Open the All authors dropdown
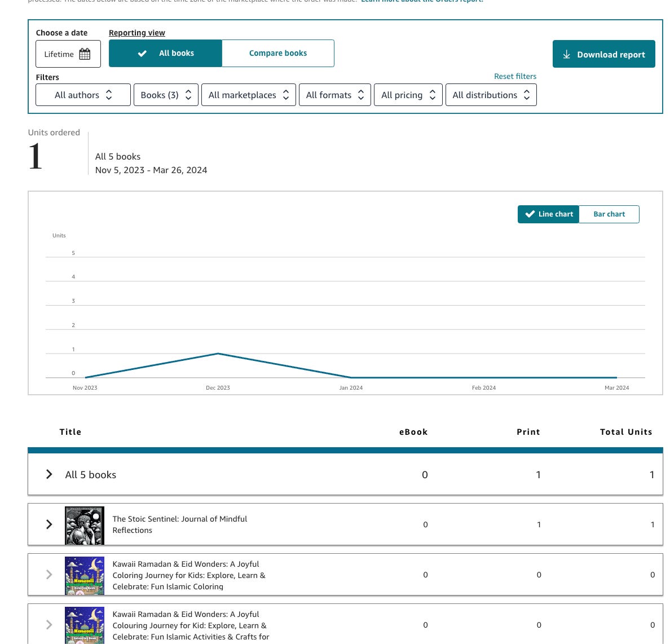Viewport: 670px width, 644px height. pos(83,95)
